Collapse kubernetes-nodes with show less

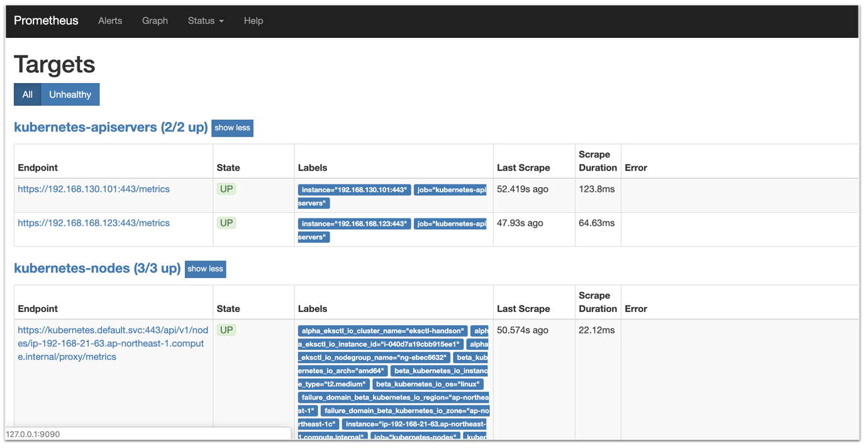(205, 269)
